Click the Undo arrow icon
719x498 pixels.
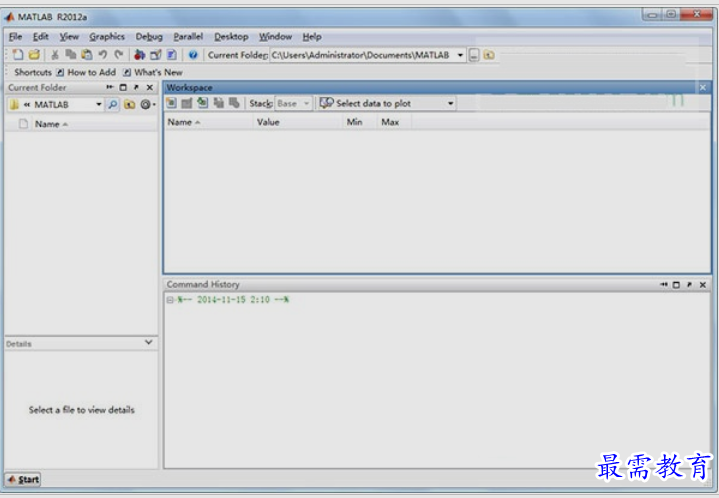tap(103, 55)
